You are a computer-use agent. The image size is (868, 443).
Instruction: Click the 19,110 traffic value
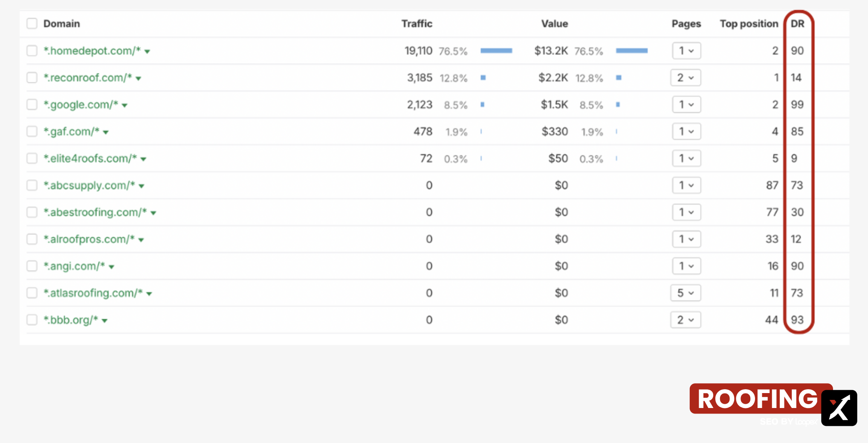click(419, 51)
